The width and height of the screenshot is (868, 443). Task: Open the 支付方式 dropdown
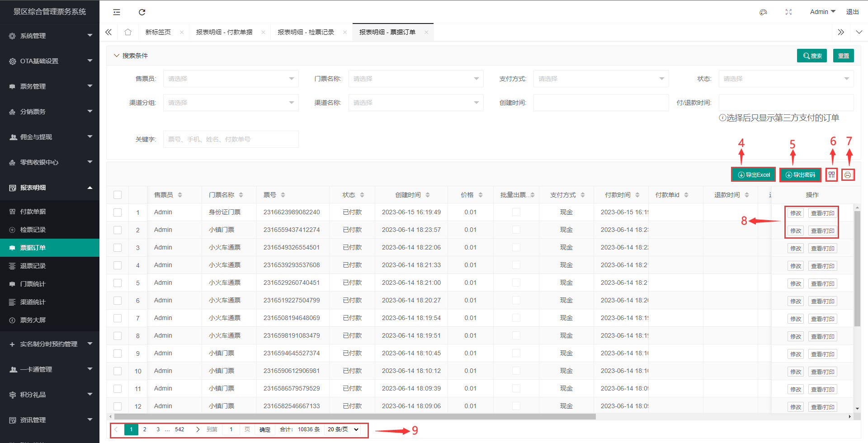601,79
